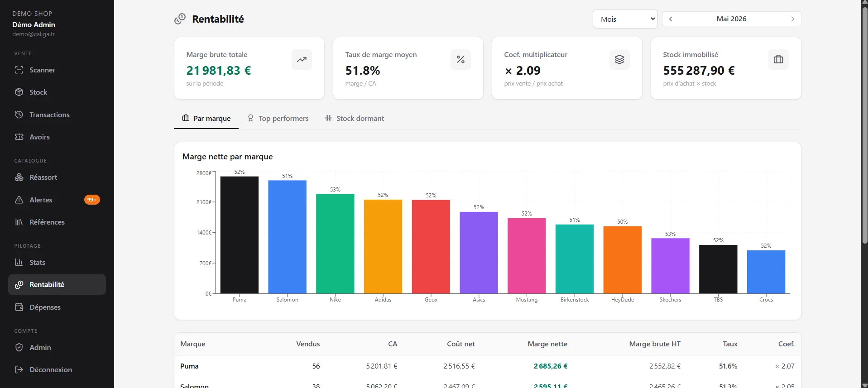The width and height of the screenshot is (868, 388).
Task: Go to next month with right chevron
Action: (x=792, y=19)
